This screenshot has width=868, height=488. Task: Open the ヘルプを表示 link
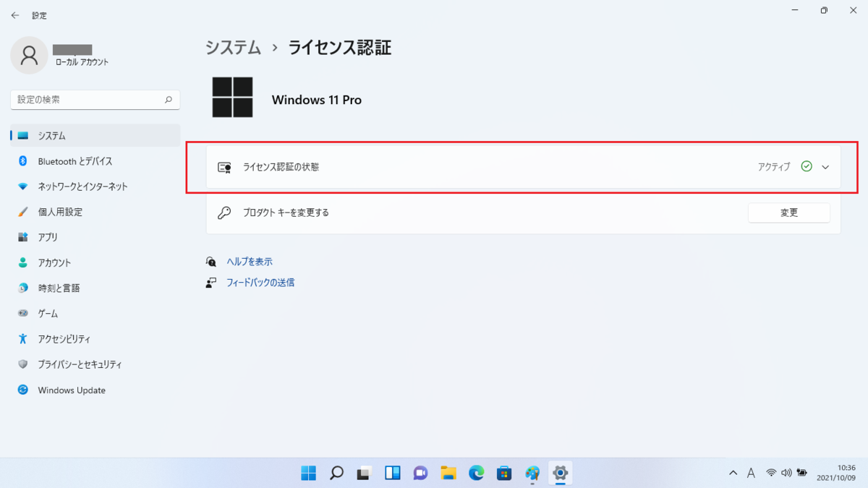pyautogui.click(x=250, y=262)
